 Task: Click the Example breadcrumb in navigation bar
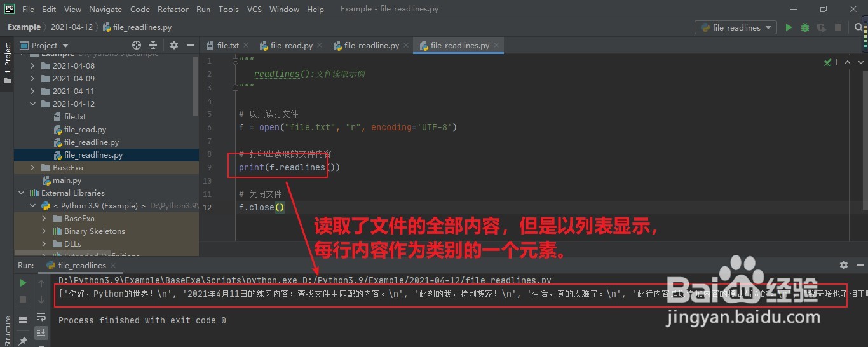(x=24, y=27)
